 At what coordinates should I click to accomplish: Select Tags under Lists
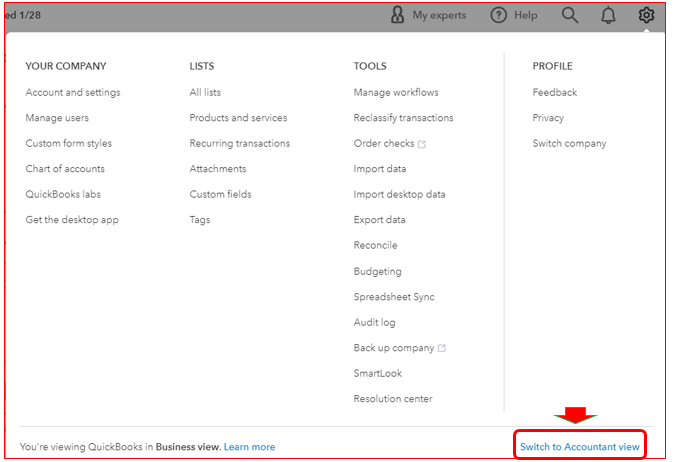200,220
